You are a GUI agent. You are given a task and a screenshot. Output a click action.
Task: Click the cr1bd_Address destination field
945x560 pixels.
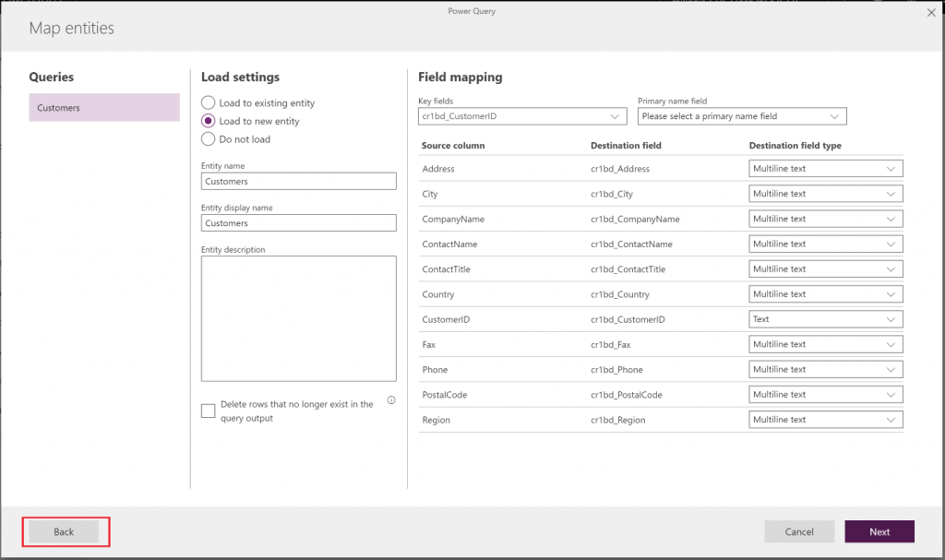[x=620, y=169]
